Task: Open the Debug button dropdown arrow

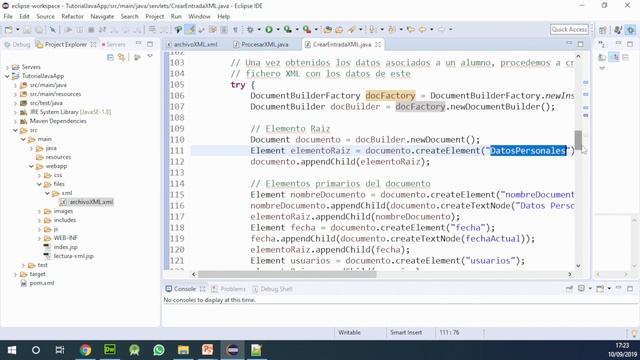Action: [259, 29]
